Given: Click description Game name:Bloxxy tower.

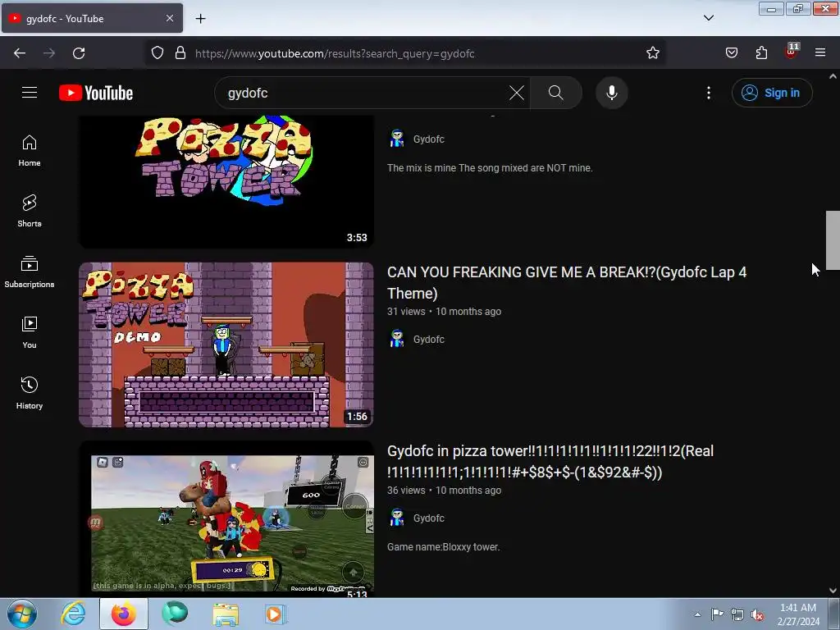Looking at the screenshot, I should click(x=444, y=547).
